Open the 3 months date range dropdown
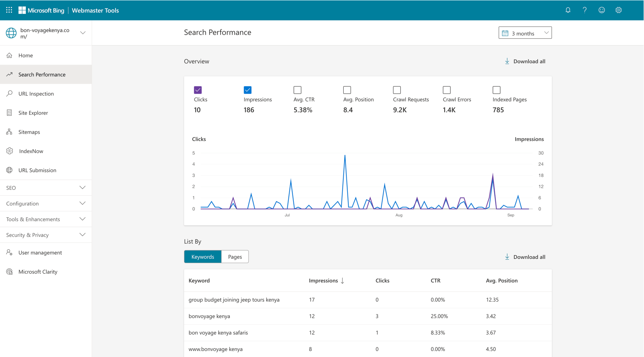The image size is (644, 357). pyautogui.click(x=525, y=33)
